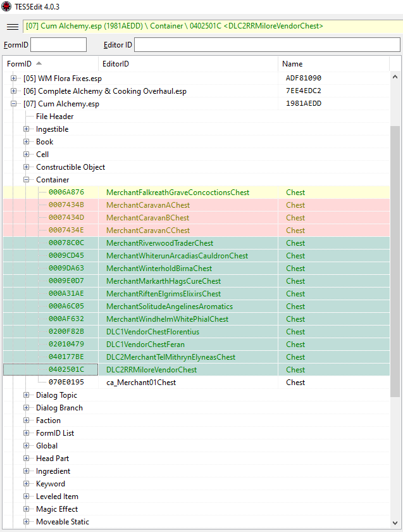The image size is (403, 532).
Task: Sort by the Name column header
Action: point(334,64)
